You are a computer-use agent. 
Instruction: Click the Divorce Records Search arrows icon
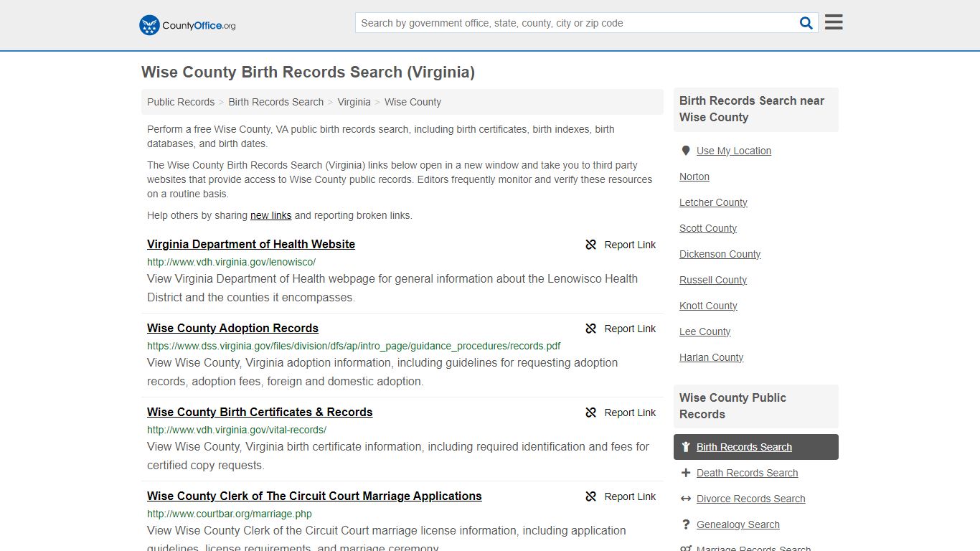[686, 499]
